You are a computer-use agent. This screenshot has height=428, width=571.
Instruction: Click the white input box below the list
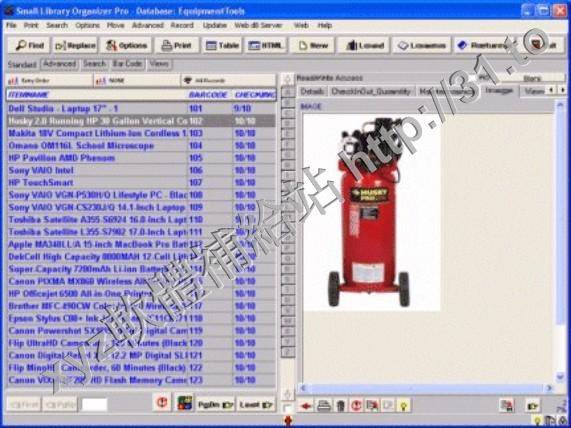[94, 405]
